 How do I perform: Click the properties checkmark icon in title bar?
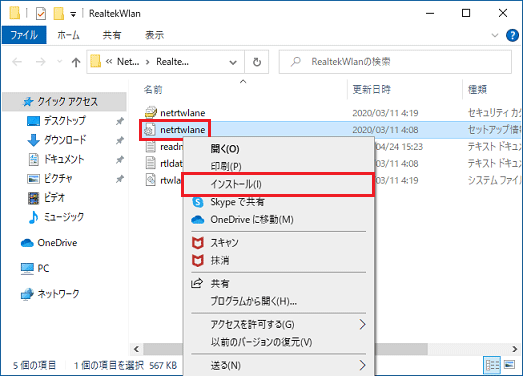tap(41, 14)
